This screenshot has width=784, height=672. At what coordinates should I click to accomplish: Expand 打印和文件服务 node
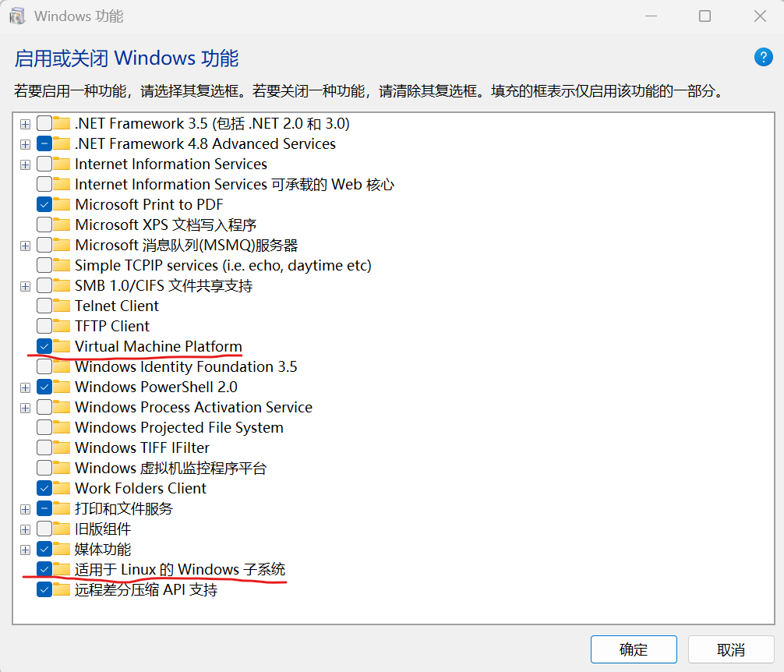click(25, 510)
